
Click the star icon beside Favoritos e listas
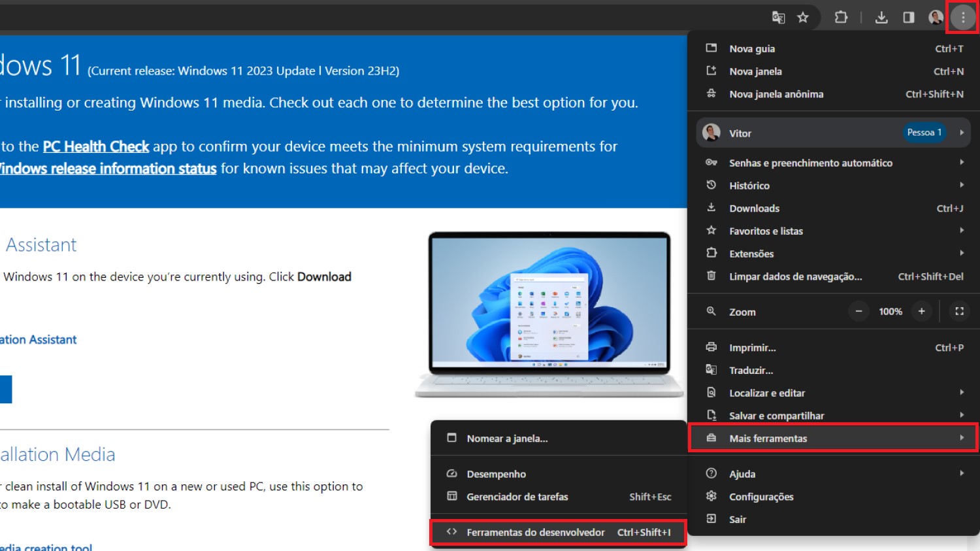coord(711,230)
